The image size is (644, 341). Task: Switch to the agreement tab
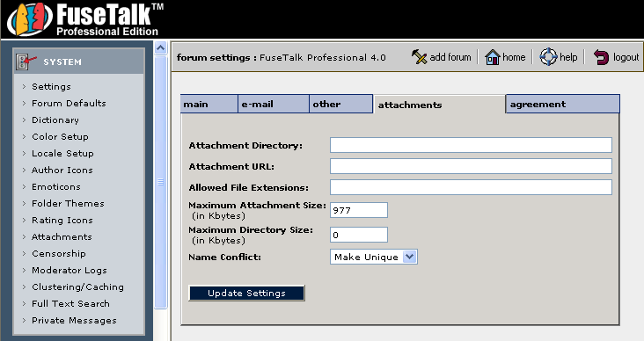tap(563, 104)
